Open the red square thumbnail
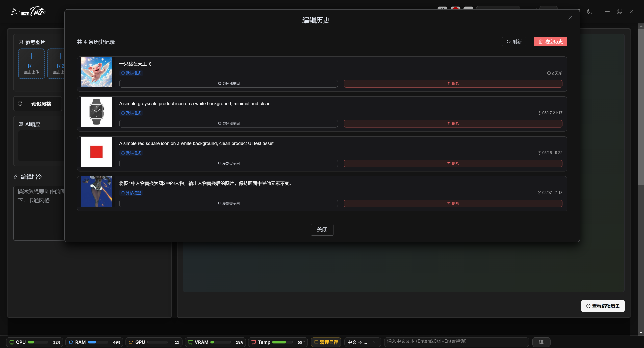Image resolution: width=644 pixels, height=348 pixels. point(96,152)
